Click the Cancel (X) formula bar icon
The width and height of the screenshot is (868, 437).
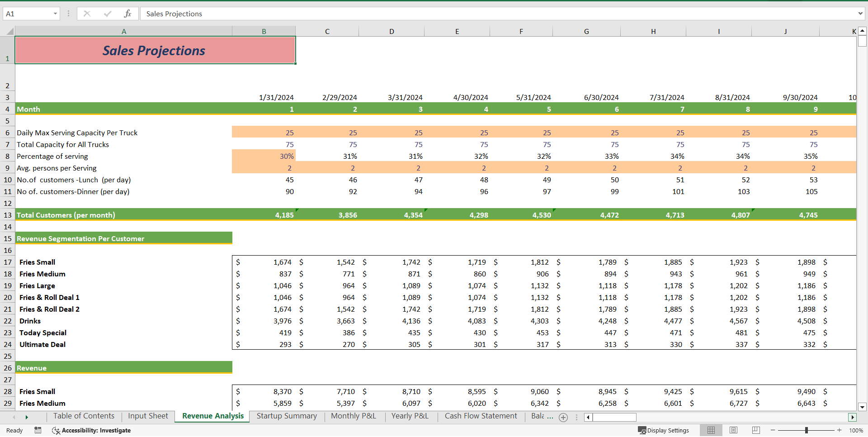point(87,14)
